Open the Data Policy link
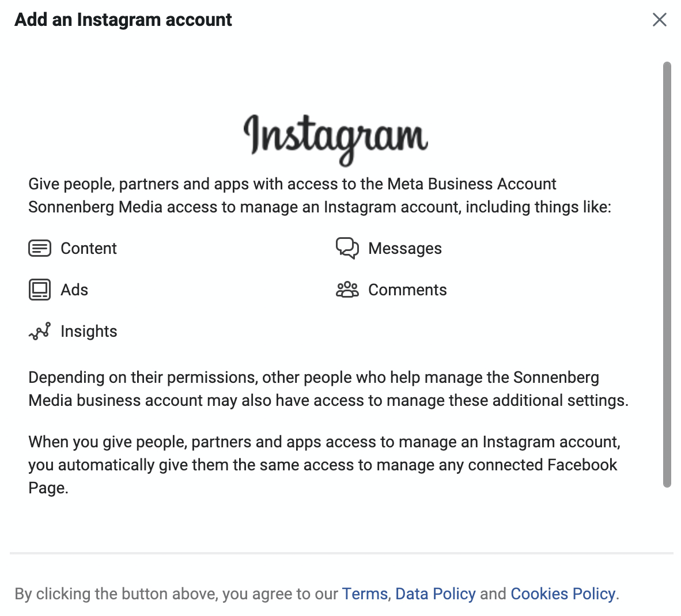Viewport: 681px width, 616px height. coord(436,594)
